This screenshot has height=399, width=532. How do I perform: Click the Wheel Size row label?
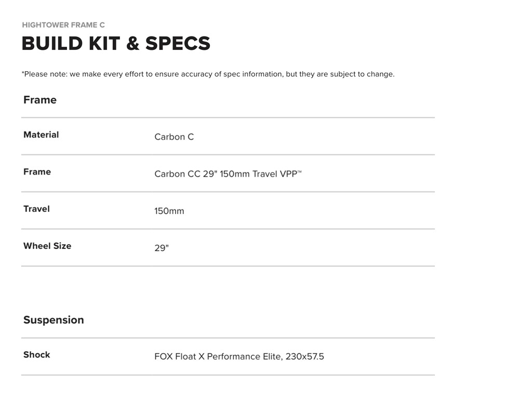coord(47,246)
